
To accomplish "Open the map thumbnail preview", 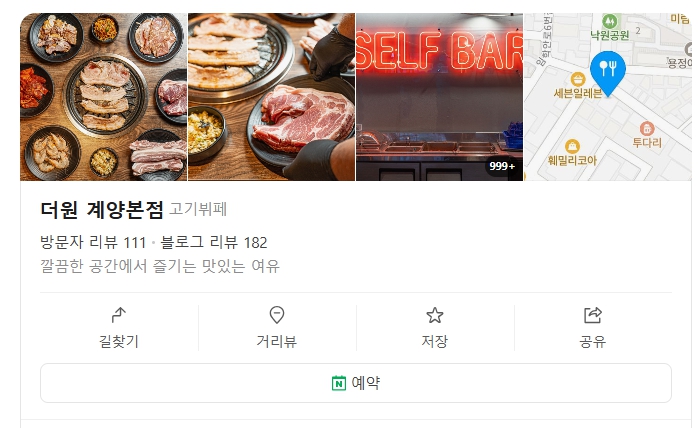I will [608, 97].
